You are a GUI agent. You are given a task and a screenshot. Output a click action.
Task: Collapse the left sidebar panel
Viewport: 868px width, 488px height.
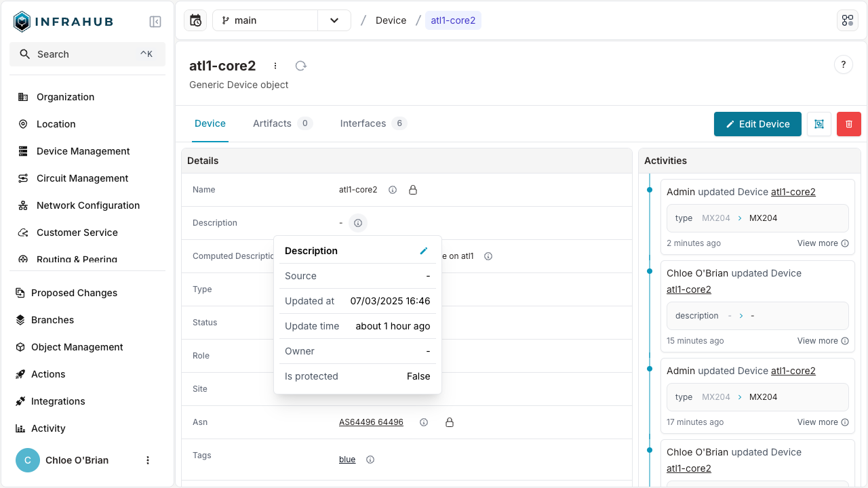[155, 22]
